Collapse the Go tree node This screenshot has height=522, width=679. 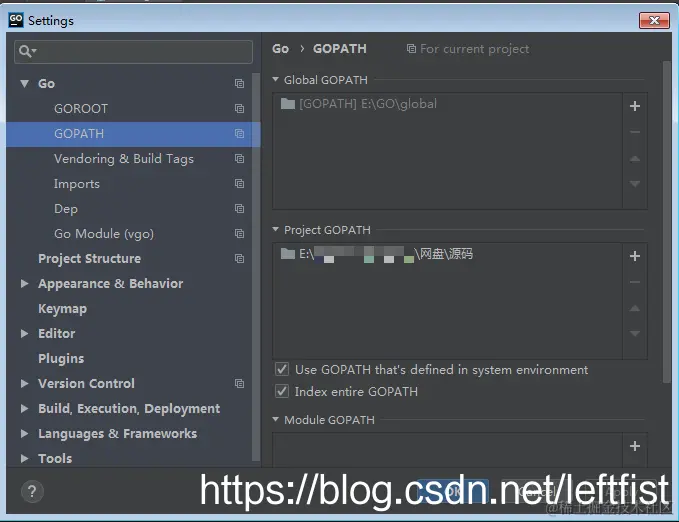(x=25, y=83)
